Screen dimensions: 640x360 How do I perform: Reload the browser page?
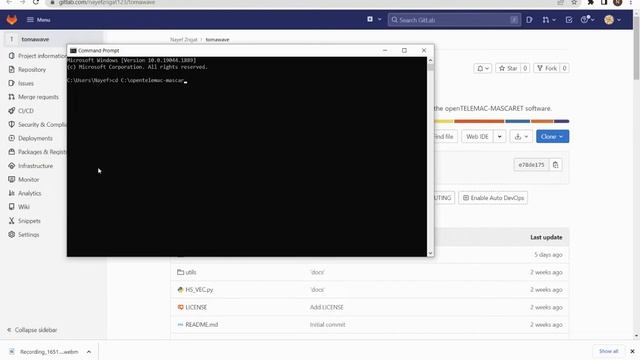pos(36,2)
